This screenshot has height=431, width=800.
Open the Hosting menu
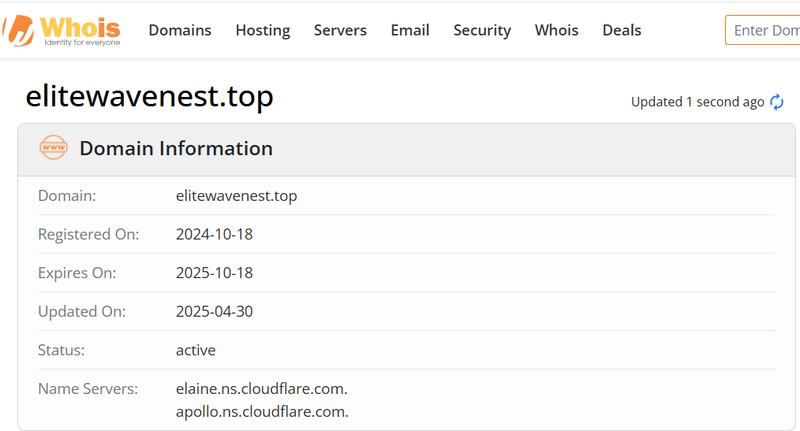coord(263,31)
